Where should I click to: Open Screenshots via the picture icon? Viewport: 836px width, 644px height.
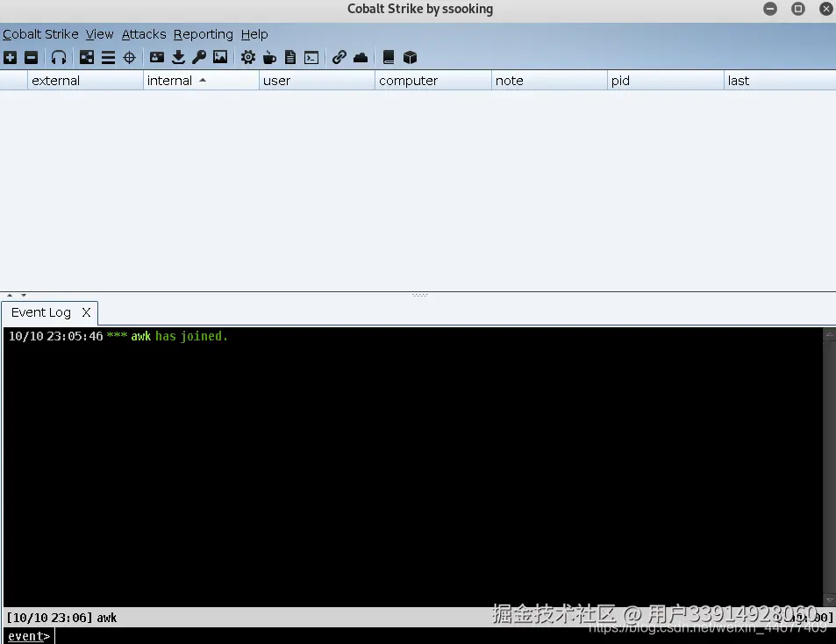pyautogui.click(x=220, y=57)
